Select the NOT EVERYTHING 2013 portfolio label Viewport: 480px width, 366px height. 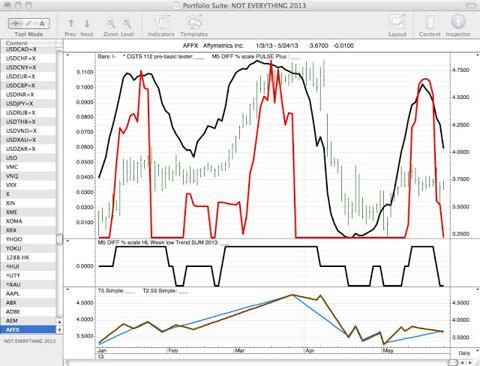(30, 341)
